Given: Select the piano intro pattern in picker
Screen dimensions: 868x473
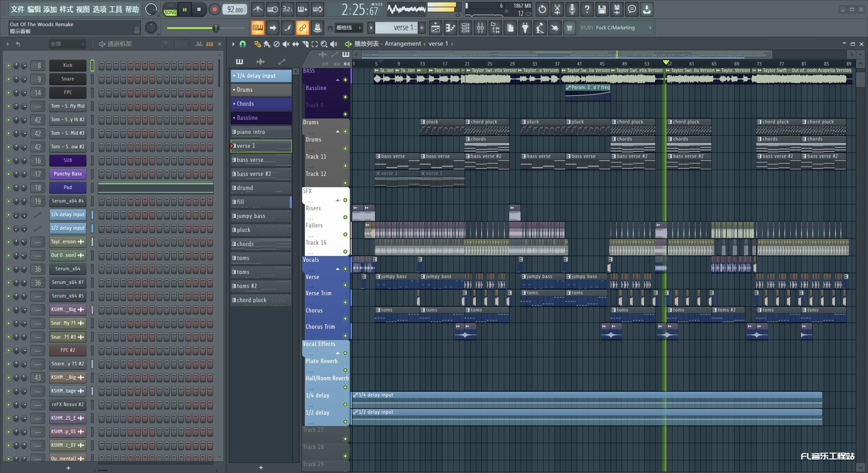Looking at the screenshot, I should (261, 132).
